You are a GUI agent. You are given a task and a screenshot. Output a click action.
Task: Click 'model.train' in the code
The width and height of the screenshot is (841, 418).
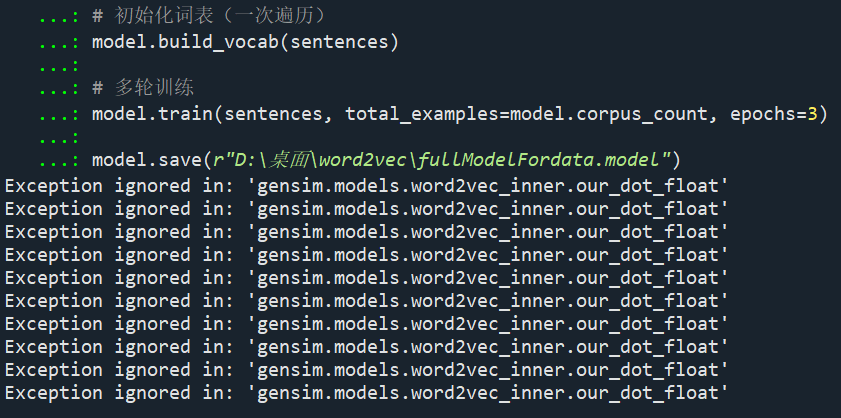tap(152, 114)
